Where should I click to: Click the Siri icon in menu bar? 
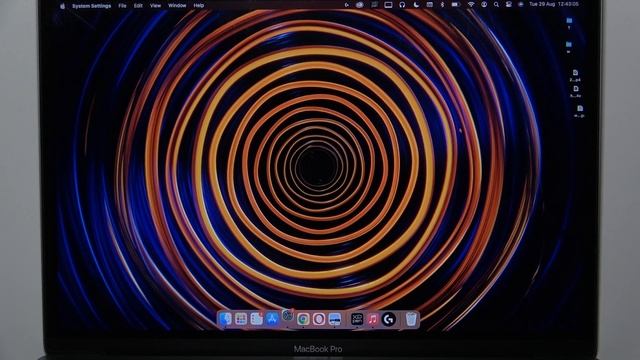[521, 4]
